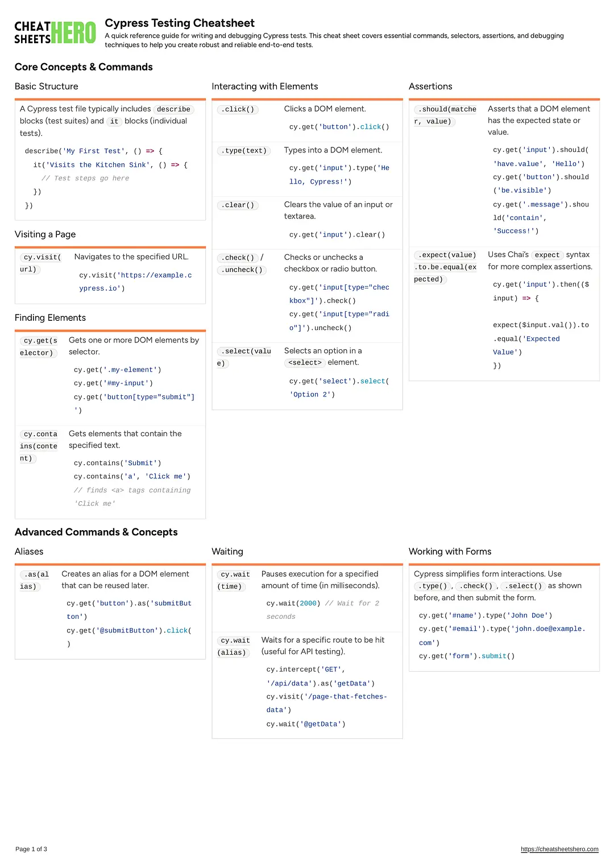This screenshot has width=614, height=868.
Task: Click the cy.intercept('GET', code line
Action: (x=306, y=669)
